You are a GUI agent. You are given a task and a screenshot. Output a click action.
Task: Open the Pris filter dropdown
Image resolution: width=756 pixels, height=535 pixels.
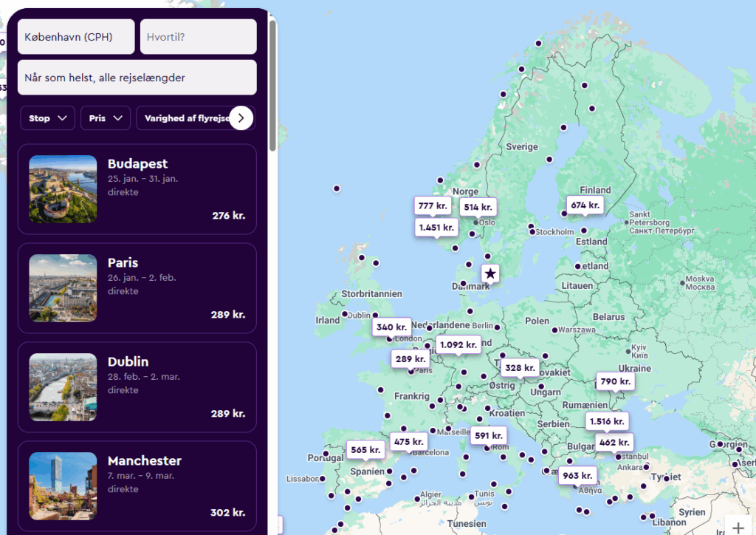pyautogui.click(x=105, y=118)
